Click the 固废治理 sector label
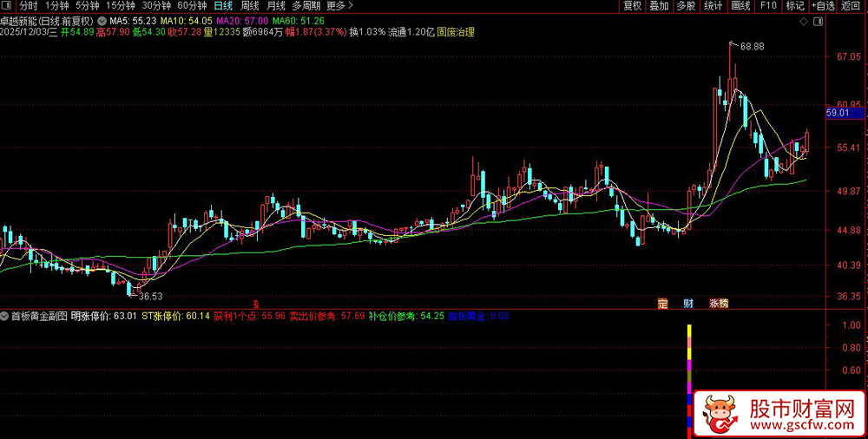 (456, 32)
